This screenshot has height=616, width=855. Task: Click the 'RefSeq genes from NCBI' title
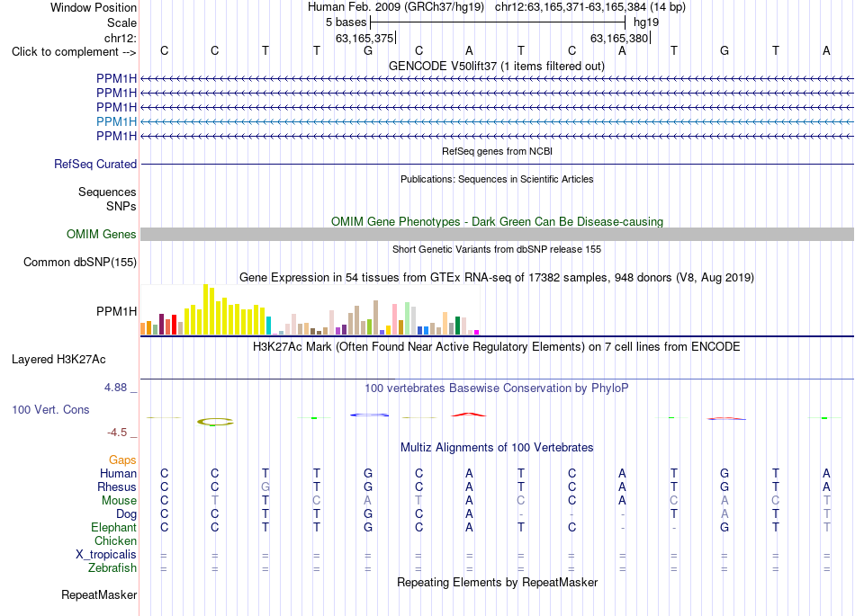497,151
